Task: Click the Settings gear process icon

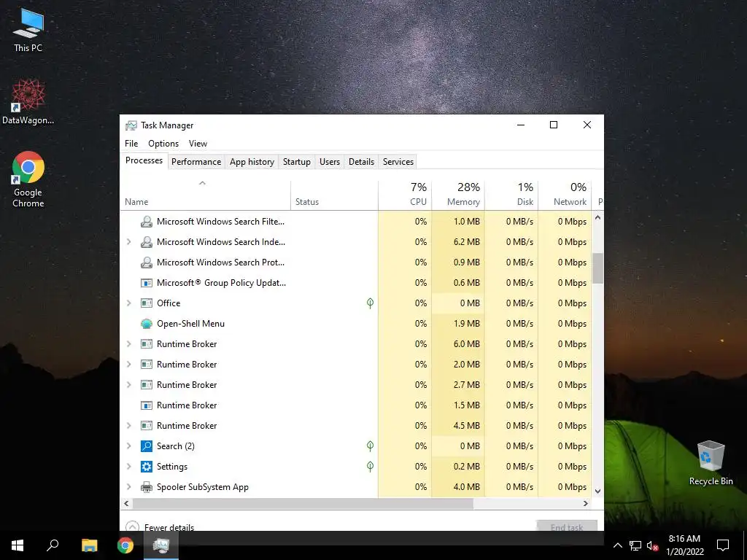Action: 146,467
